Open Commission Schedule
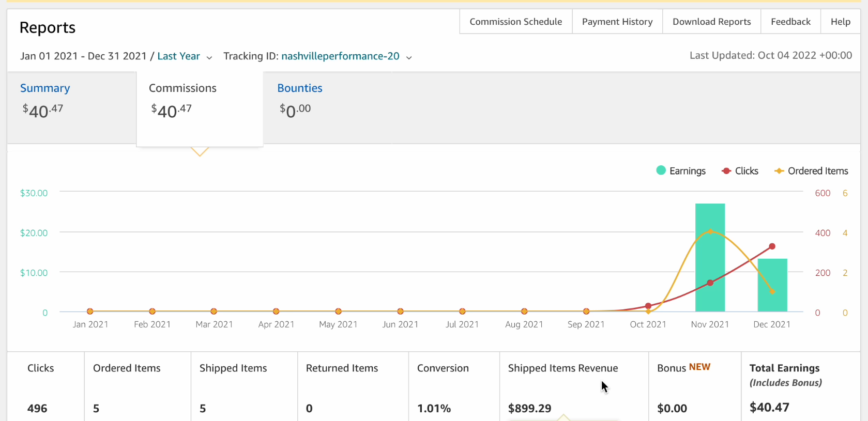The height and width of the screenshot is (421, 868). pos(516,22)
